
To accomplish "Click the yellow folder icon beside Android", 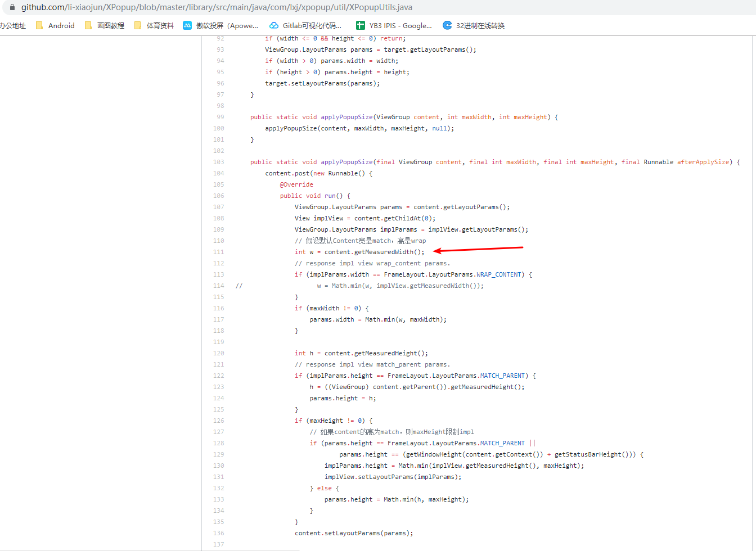I will click(39, 25).
